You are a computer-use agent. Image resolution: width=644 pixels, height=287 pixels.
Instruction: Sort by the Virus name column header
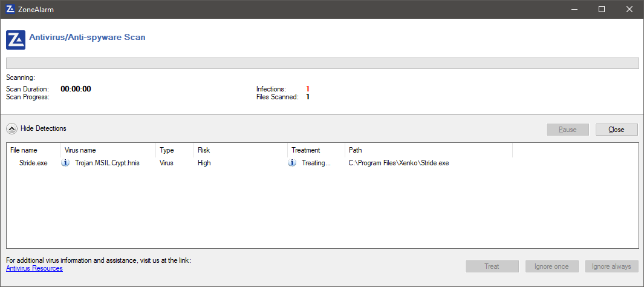click(108, 150)
